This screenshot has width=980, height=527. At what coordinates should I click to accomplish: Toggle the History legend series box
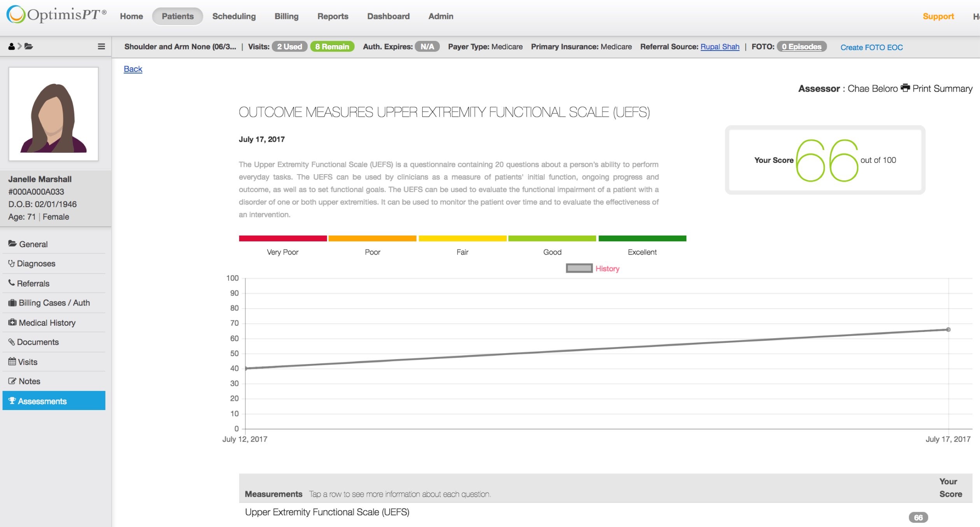(579, 268)
